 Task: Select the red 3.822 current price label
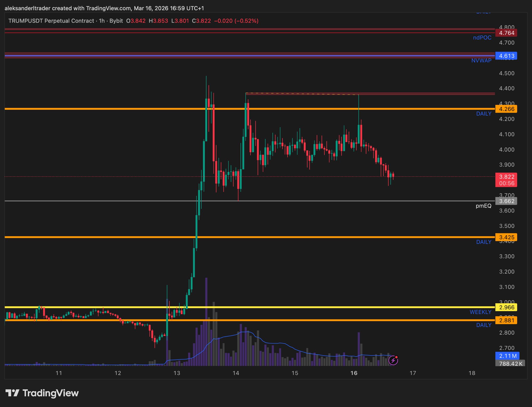pyautogui.click(x=506, y=177)
